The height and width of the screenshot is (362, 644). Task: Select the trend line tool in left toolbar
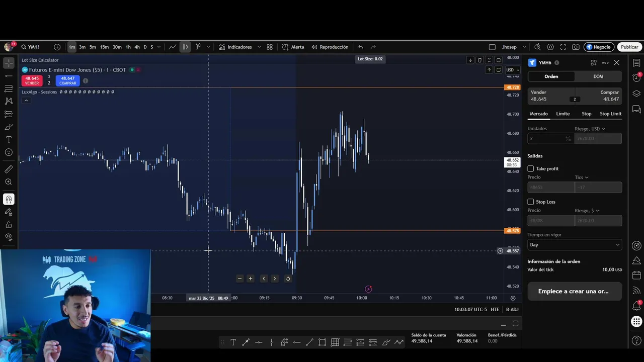coord(9,76)
